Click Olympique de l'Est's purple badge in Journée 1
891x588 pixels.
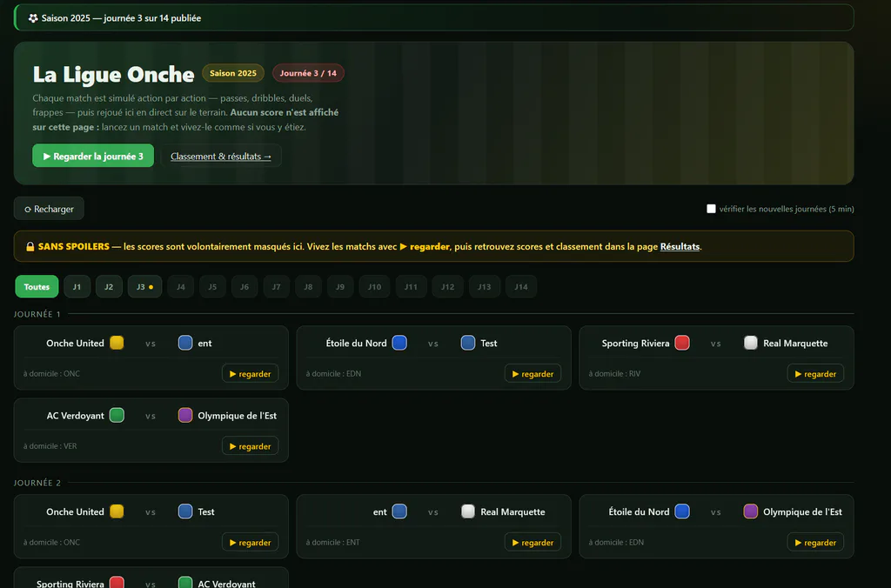[x=185, y=415]
